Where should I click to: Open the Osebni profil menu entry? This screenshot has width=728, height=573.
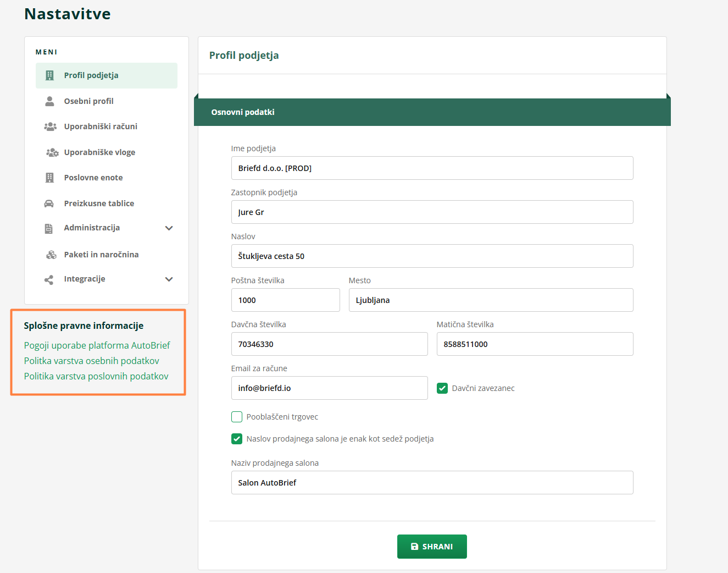click(88, 101)
